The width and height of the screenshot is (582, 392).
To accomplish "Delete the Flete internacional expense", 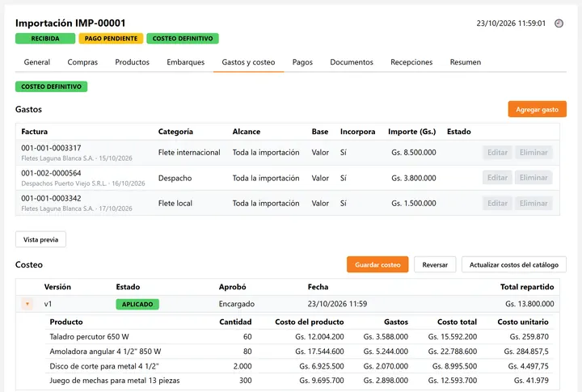I will (x=533, y=153).
